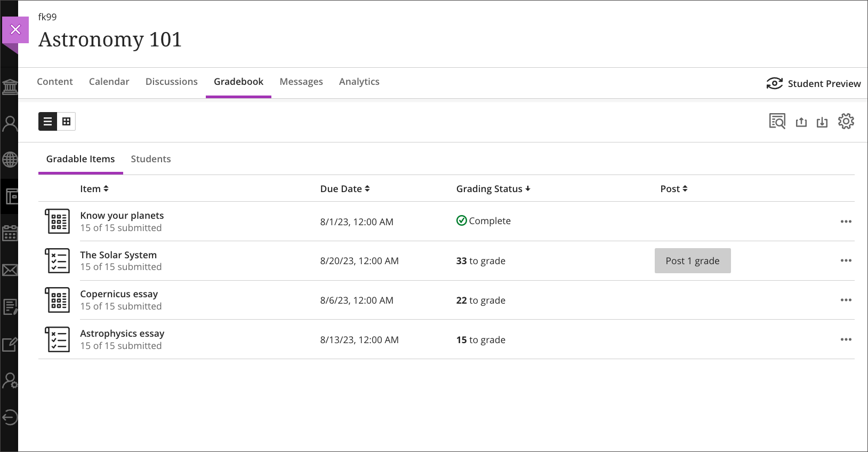Click the Post 1 grade button
Image resolution: width=868 pixels, height=452 pixels.
[692, 261]
